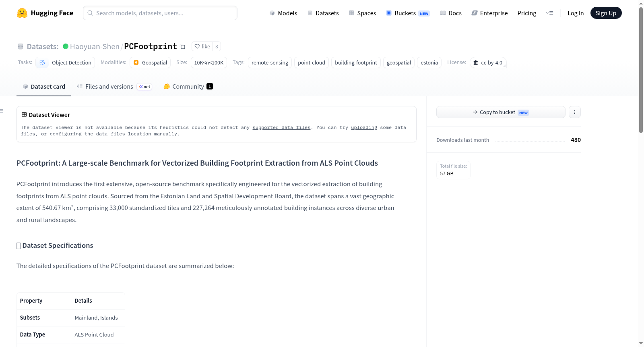
Task: Click the Log In link
Action: 576,13
